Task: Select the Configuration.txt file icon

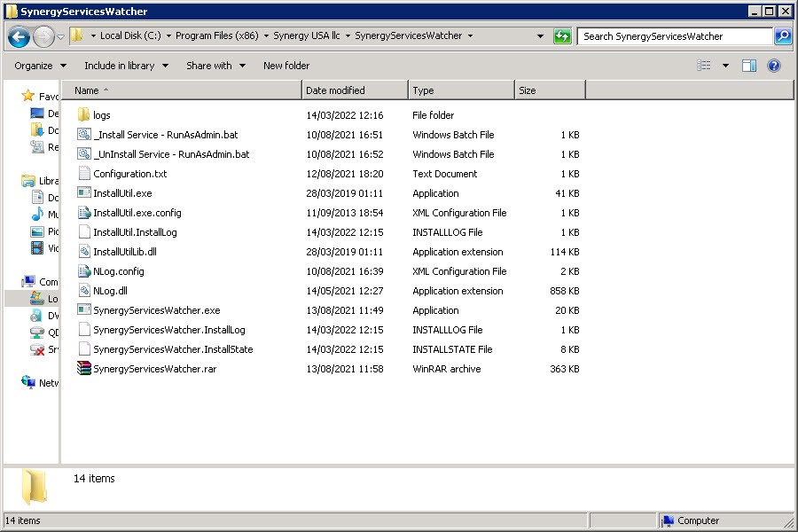Action: point(84,173)
